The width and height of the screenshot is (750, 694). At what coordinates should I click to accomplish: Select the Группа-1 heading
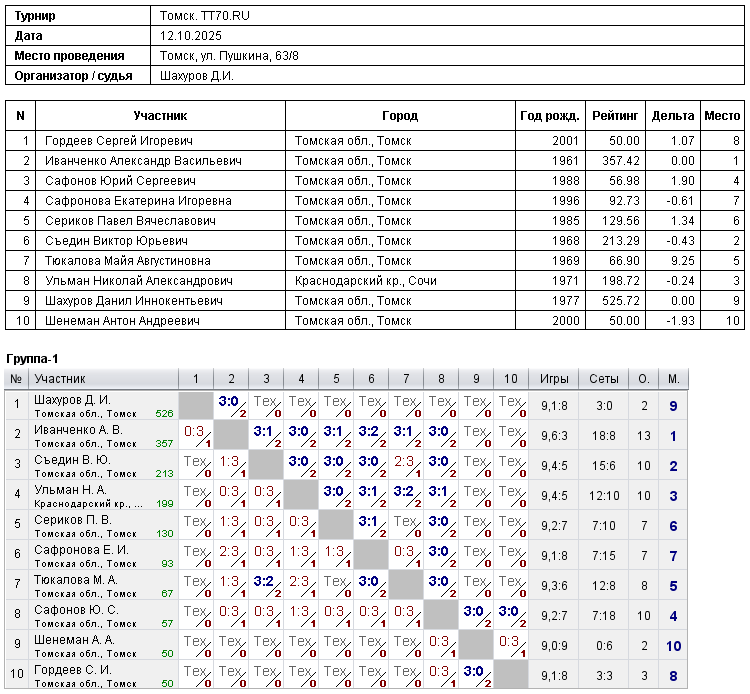[x=32, y=359]
